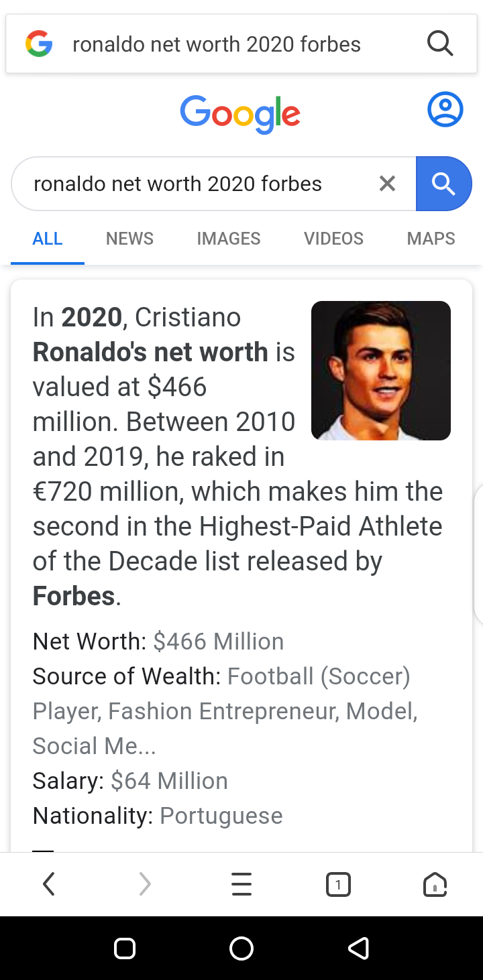Tap the Google G logo in the address bar
Viewport: 483px width, 980px height.
39,44
